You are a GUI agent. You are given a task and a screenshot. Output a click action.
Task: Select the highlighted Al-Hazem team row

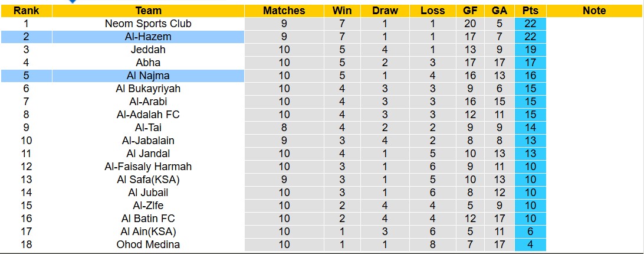tap(148, 37)
